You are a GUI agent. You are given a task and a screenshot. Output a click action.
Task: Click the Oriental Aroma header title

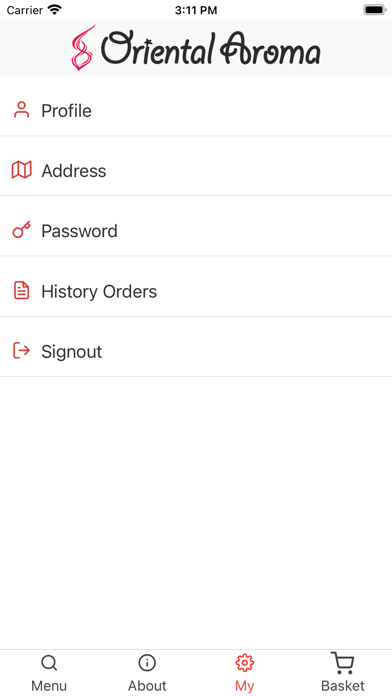[x=210, y=48]
